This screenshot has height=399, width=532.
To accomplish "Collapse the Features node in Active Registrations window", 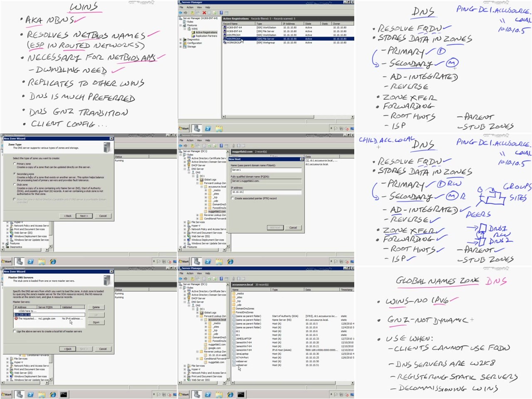I will pyautogui.click(x=181, y=25).
